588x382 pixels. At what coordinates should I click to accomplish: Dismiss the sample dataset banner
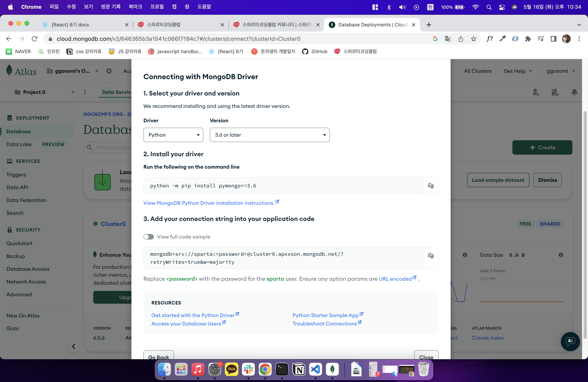[547, 180]
